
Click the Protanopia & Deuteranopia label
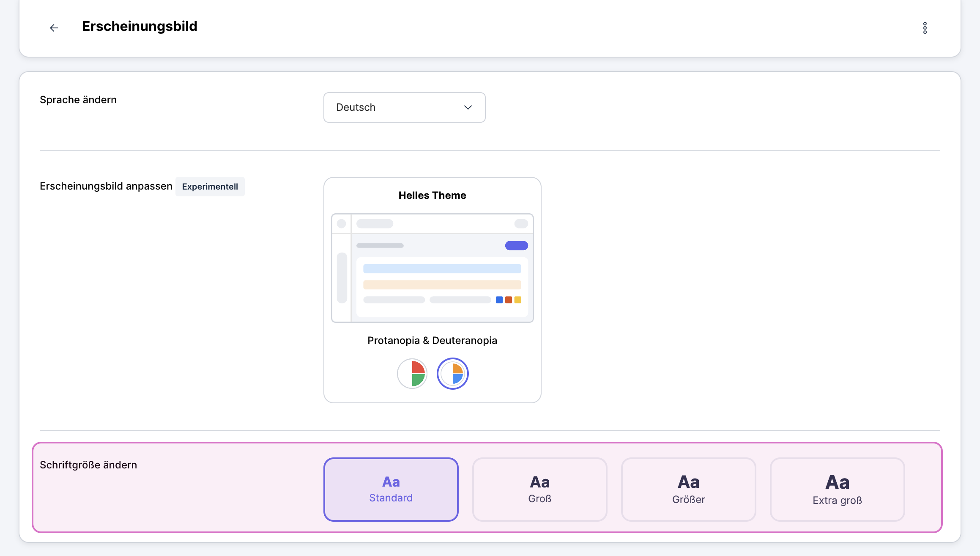(432, 341)
